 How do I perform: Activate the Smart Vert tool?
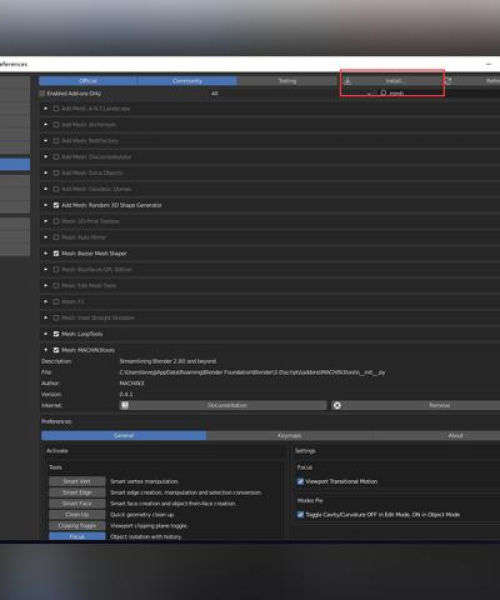(77, 481)
